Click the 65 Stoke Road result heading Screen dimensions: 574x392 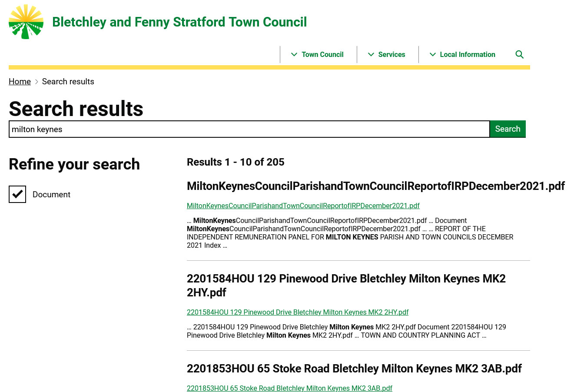(x=354, y=369)
